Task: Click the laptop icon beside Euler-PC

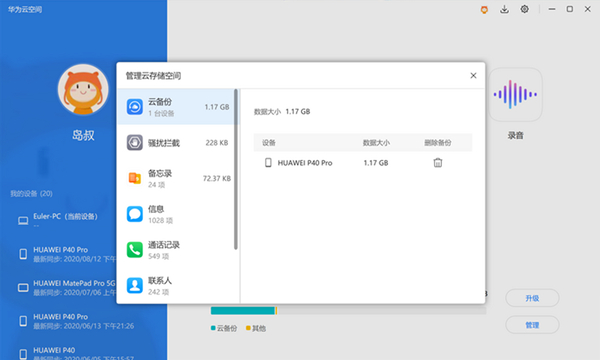Action: pyautogui.click(x=23, y=221)
